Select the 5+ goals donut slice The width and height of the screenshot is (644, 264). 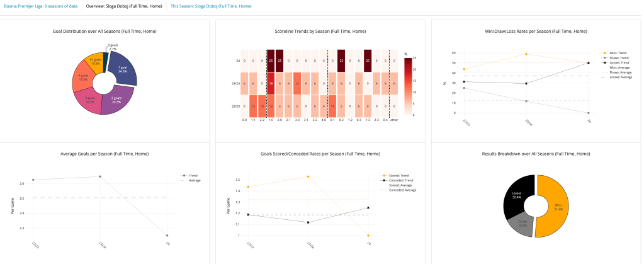pyautogui.click(x=96, y=62)
